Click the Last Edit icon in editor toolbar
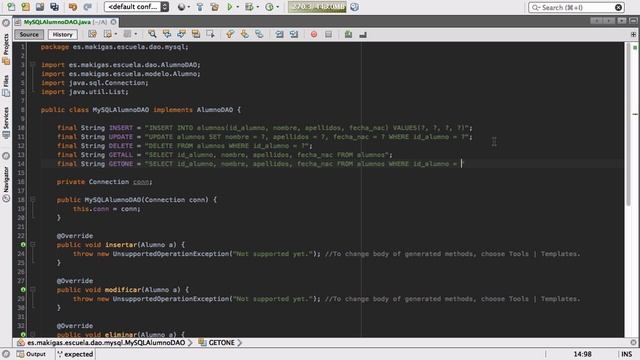This screenshot has width=640, height=360. coord(93,34)
